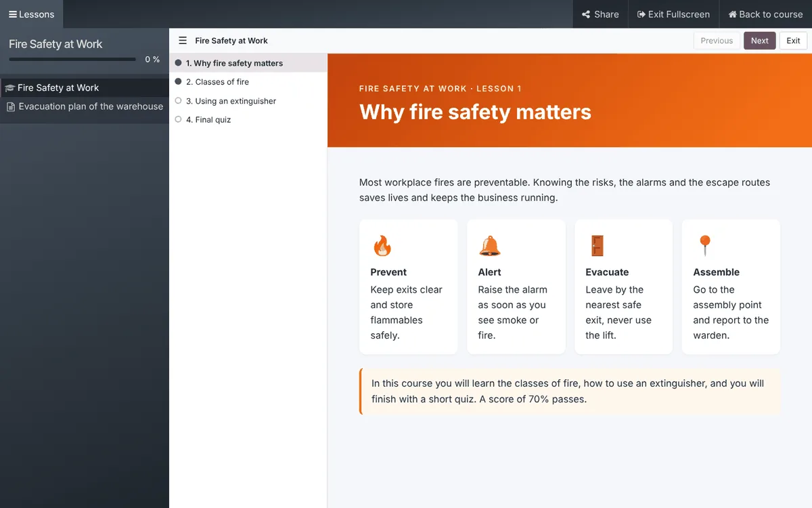Click the white Exit button

click(793, 41)
